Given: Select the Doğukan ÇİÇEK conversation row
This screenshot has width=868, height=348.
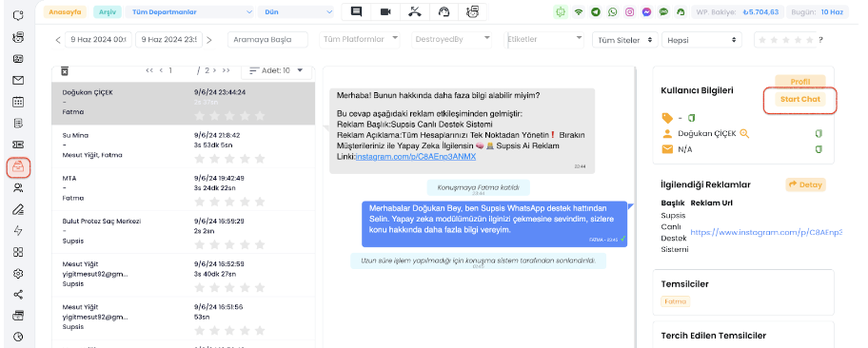Looking at the screenshot, I should tap(184, 104).
